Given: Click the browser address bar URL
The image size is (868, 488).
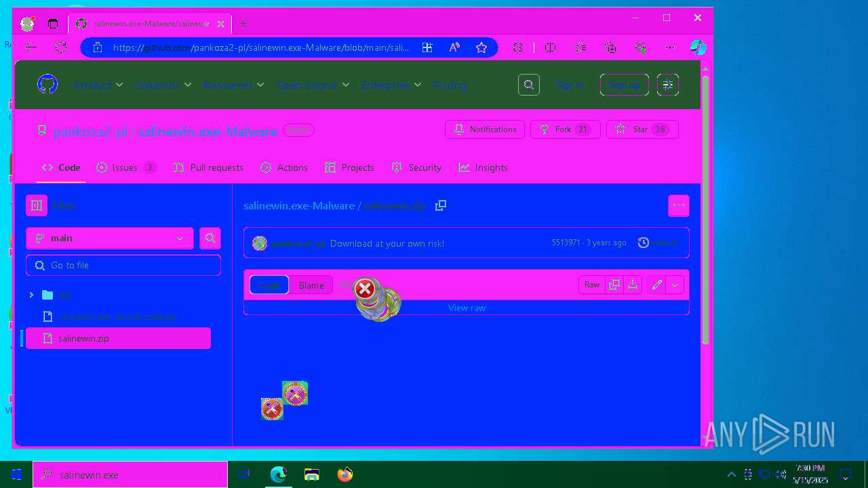Looking at the screenshot, I should pyautogui.click(x=260, y=47).
